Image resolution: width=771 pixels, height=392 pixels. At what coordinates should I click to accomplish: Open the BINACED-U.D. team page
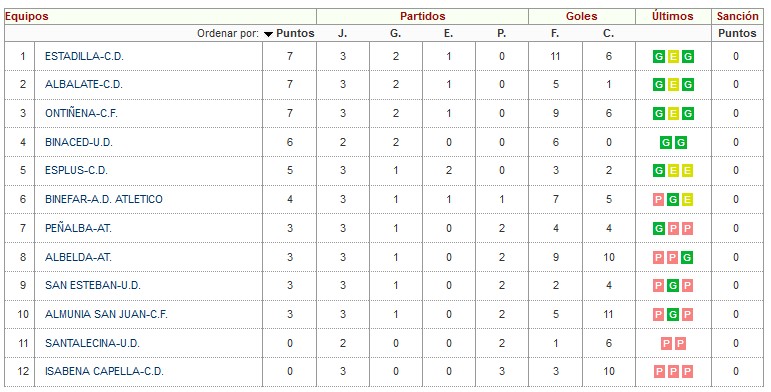pyautogui.click(x=79, y=143)
